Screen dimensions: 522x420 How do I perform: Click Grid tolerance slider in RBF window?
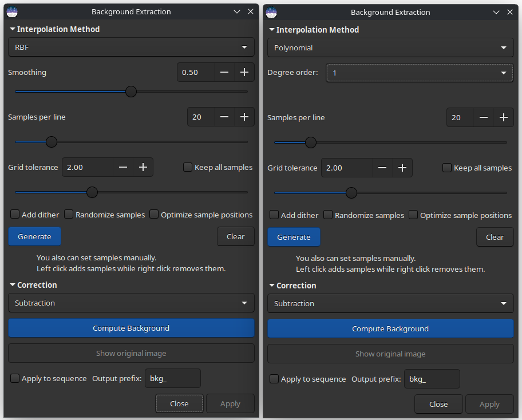92,192
